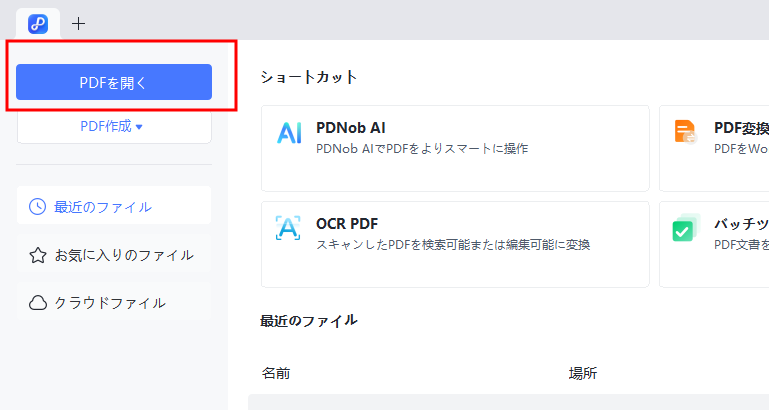Click the 名前 column header
This screenshot has width=769, height=410.
(276, 373)
